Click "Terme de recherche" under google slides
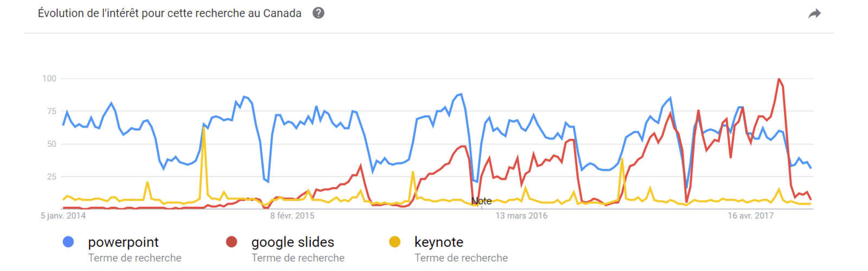Viewport: 868px width, 271px height. (298, 258)
